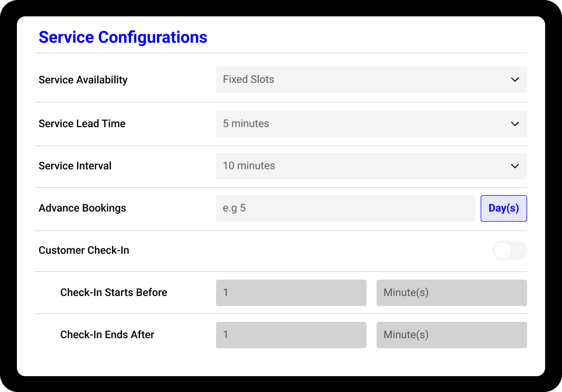Click the Advance Bookings label
The height and width of the screenshot is (392, 562).
pos(82,208)
